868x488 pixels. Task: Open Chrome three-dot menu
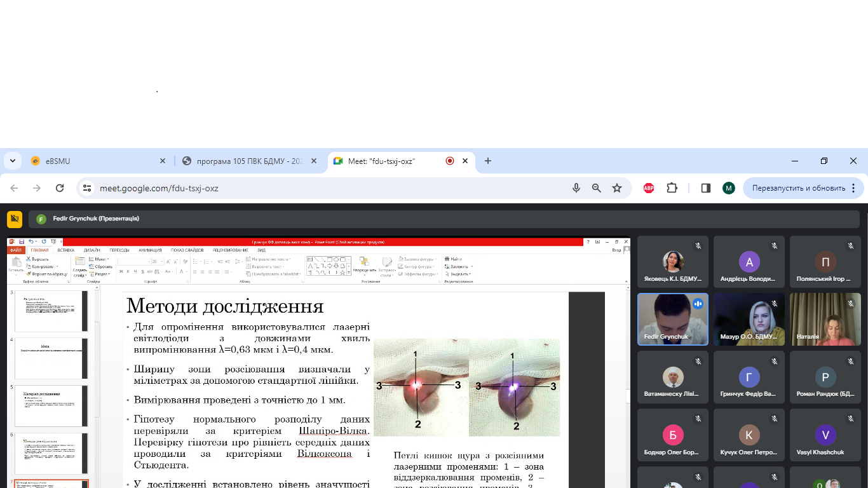pyautogui.click(x=853, y=188)
